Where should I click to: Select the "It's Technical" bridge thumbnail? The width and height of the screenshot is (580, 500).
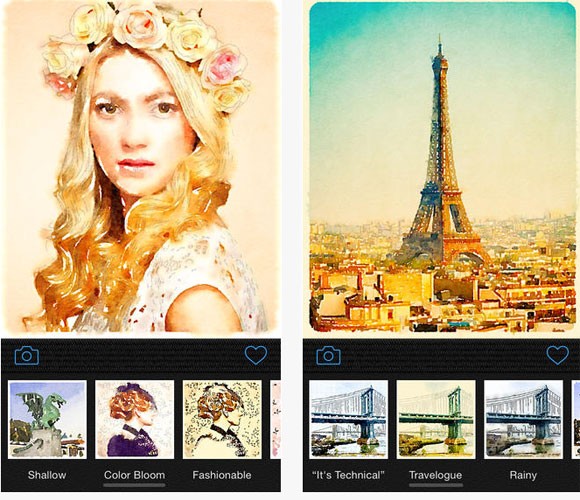click(x=348, y=419)
